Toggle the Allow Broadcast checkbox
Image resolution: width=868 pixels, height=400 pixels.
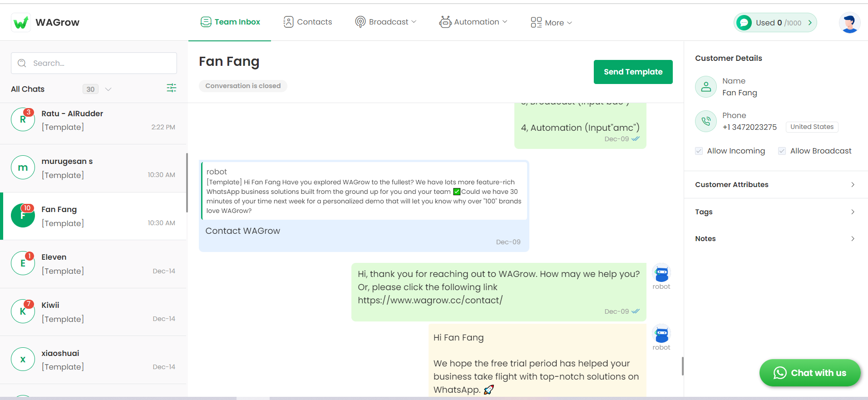[782, 151]
